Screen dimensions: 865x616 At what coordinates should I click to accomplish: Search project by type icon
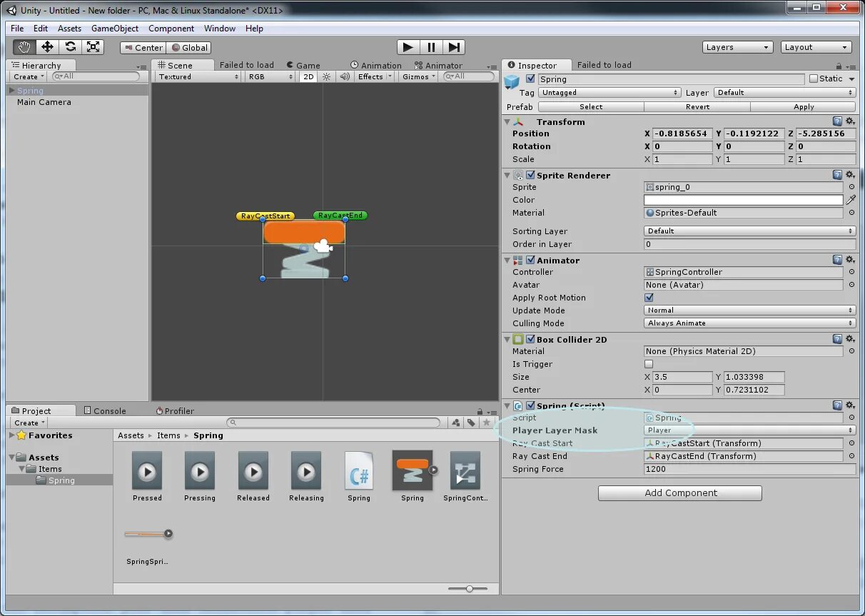click(456, 423)
